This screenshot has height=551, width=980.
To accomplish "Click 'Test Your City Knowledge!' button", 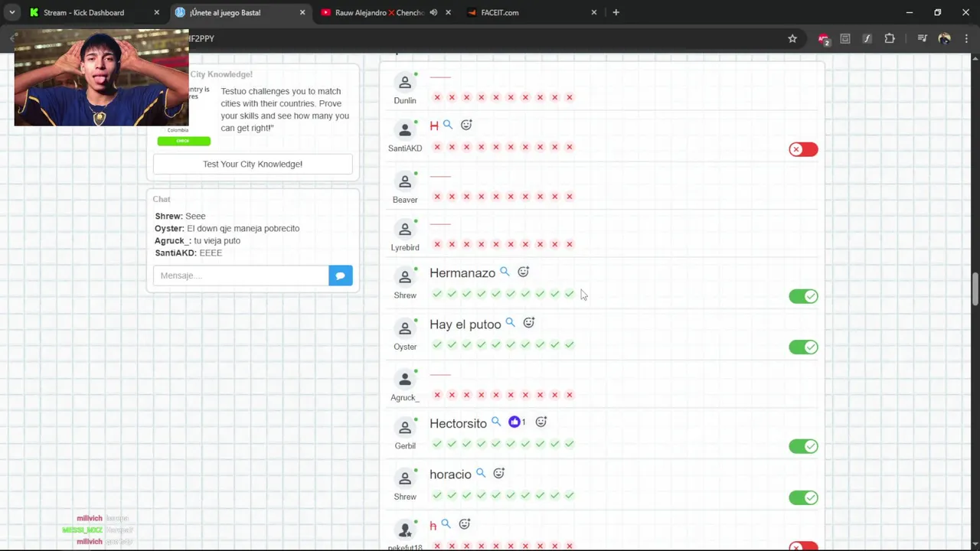I will (253, 164).
